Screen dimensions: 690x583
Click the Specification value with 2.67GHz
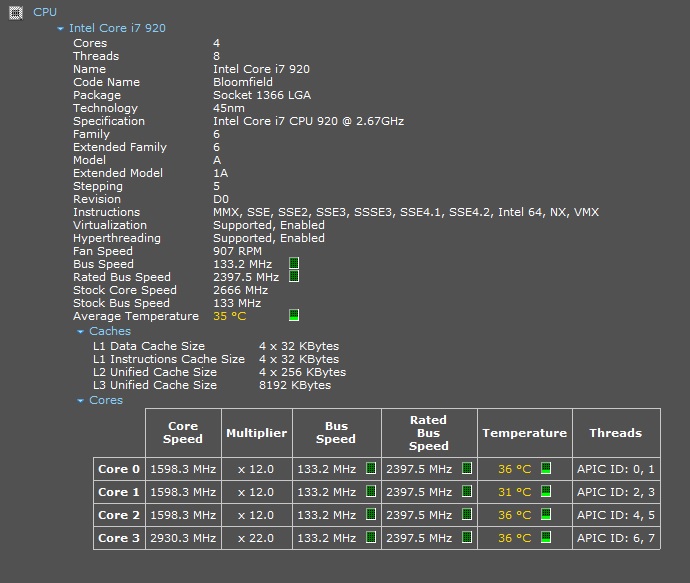308,121
